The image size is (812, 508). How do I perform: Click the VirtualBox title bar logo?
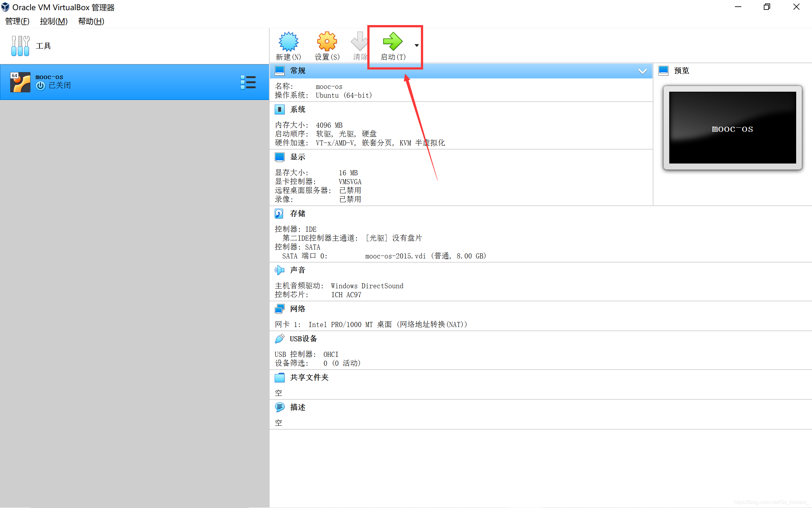pos(5,7)
